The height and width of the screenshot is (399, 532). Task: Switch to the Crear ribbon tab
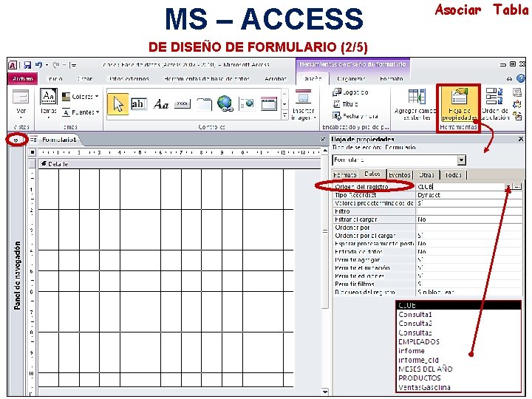click(85, 79)
